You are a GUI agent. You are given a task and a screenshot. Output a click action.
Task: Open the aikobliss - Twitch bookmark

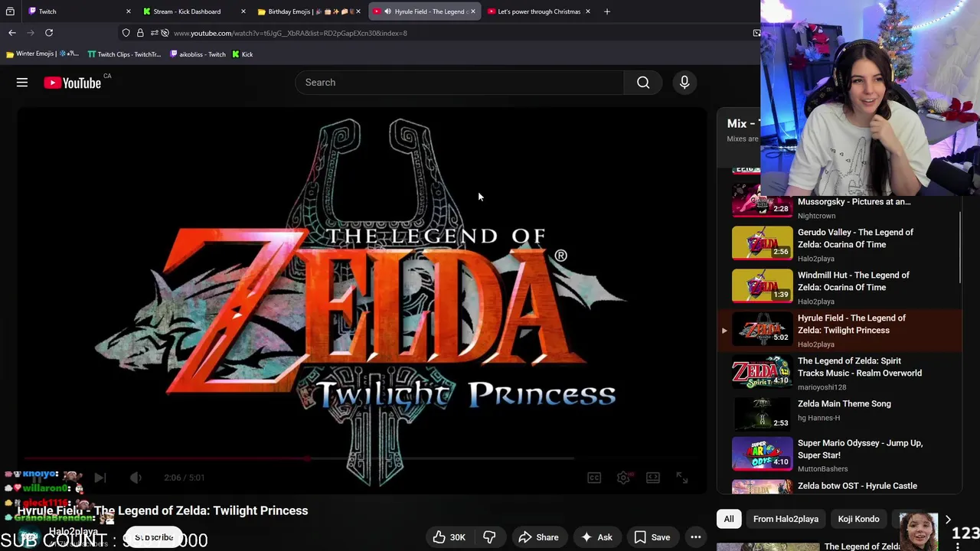198,54
